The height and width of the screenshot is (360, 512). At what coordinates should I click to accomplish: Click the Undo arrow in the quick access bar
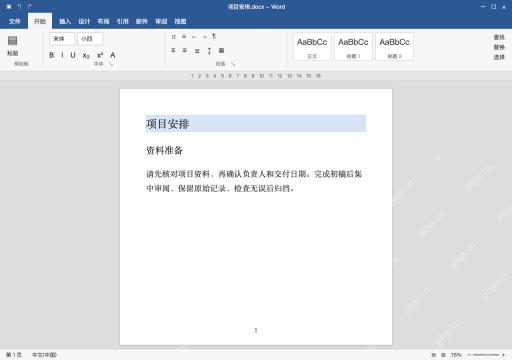coord(19,7)
